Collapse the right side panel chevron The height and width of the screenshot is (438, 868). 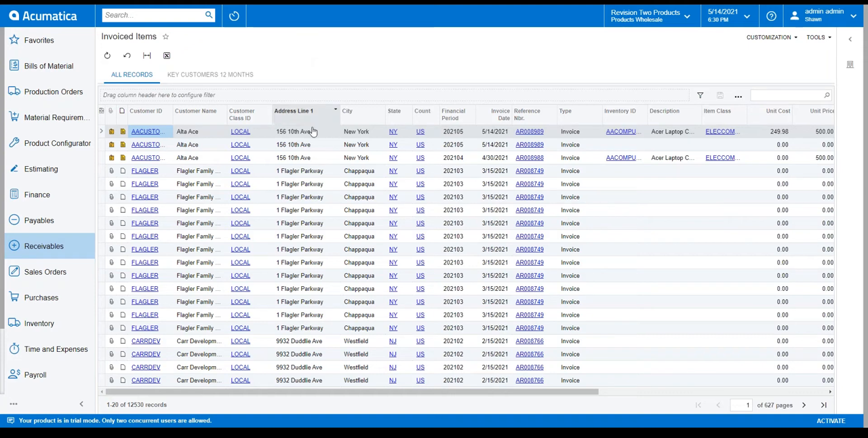(850, 39)
